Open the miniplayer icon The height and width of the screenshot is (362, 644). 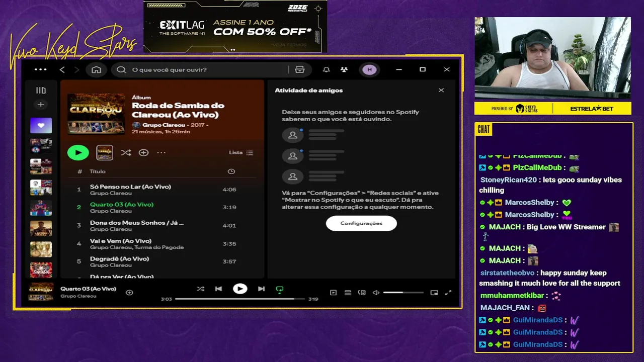(434, 293)
